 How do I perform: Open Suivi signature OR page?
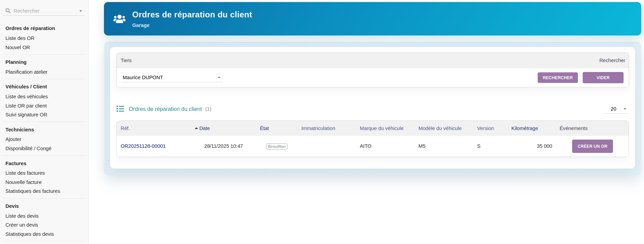[x=26, y=115]
